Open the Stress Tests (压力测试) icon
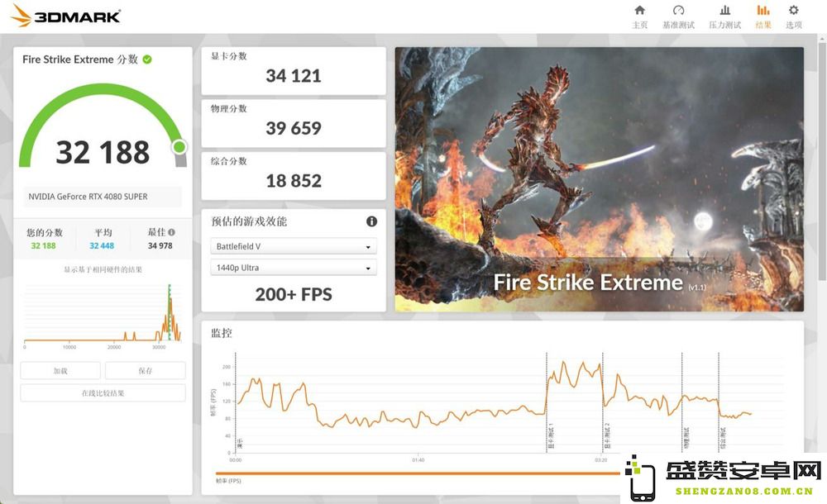827x504 pixels. (x=725, y=10)
